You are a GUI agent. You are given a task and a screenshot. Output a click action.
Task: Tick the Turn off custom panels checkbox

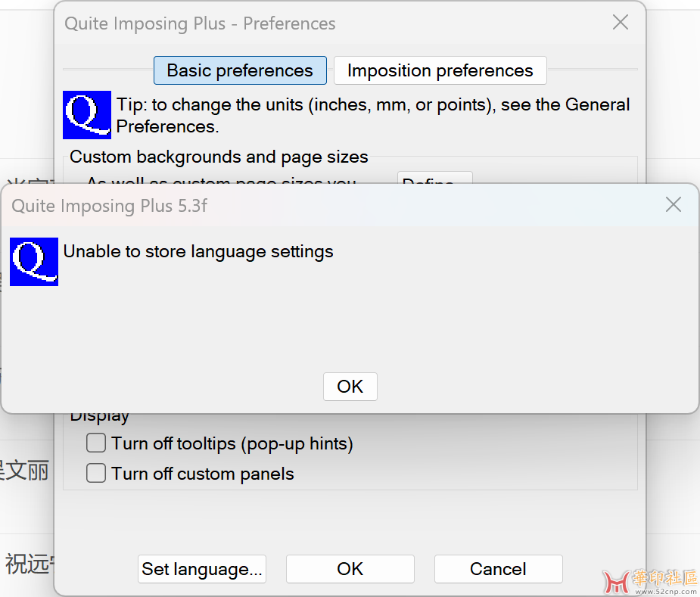96,474
